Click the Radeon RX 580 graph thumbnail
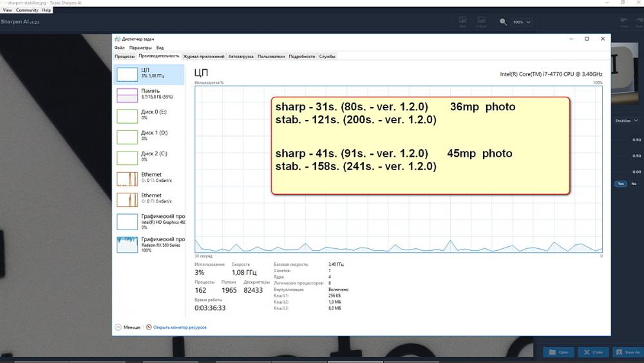Viewport: 644px width, 363px height. coord(128,245)
